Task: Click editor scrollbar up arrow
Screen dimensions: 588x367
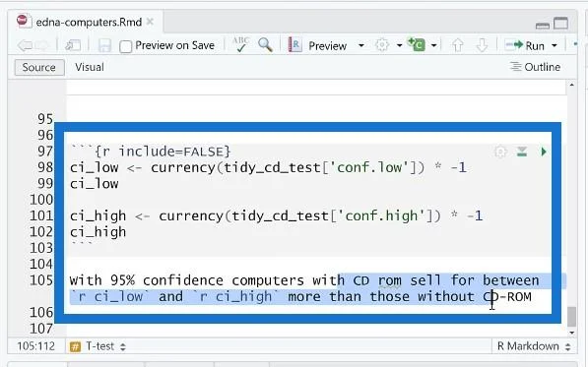Action: pyautogui.click(x=571, y=85)
